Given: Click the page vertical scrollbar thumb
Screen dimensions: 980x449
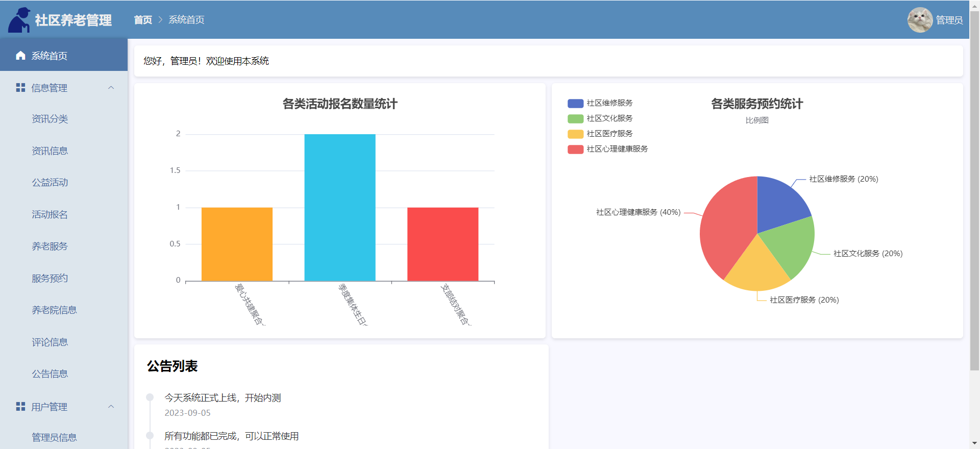Looking at the screenshot, I should click(974, 191).
